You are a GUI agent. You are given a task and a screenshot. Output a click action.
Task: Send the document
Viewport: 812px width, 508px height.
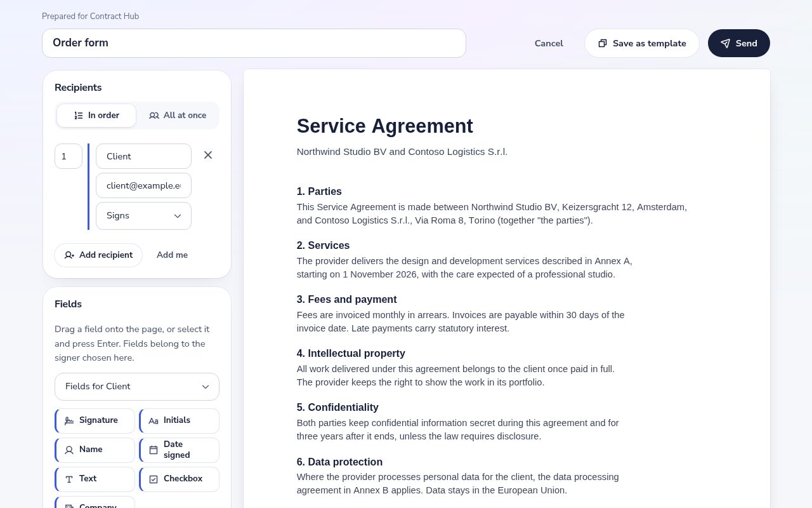739,43
